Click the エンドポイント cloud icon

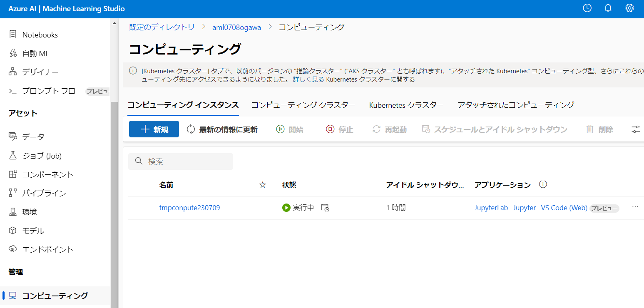point(13,249)
